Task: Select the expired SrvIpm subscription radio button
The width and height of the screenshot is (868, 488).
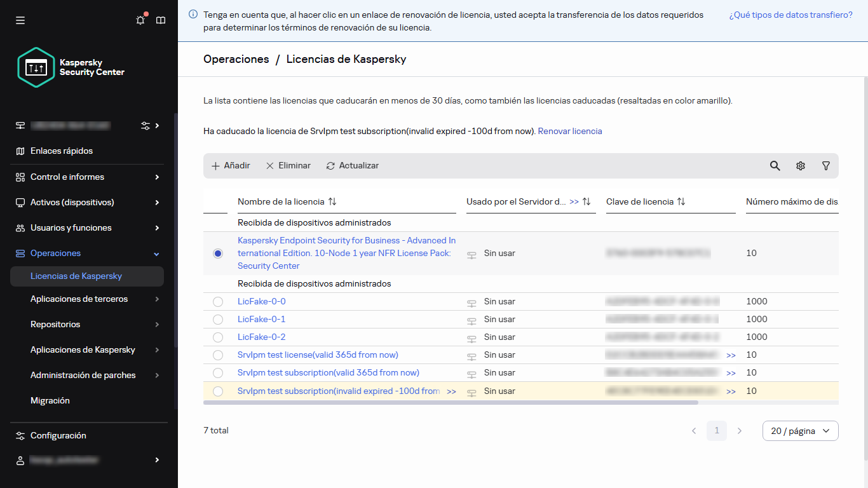Action: tap(218, 391)
